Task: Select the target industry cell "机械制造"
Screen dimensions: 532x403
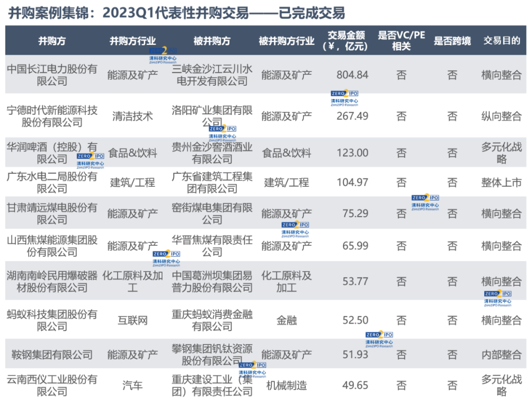Action: 287,385
